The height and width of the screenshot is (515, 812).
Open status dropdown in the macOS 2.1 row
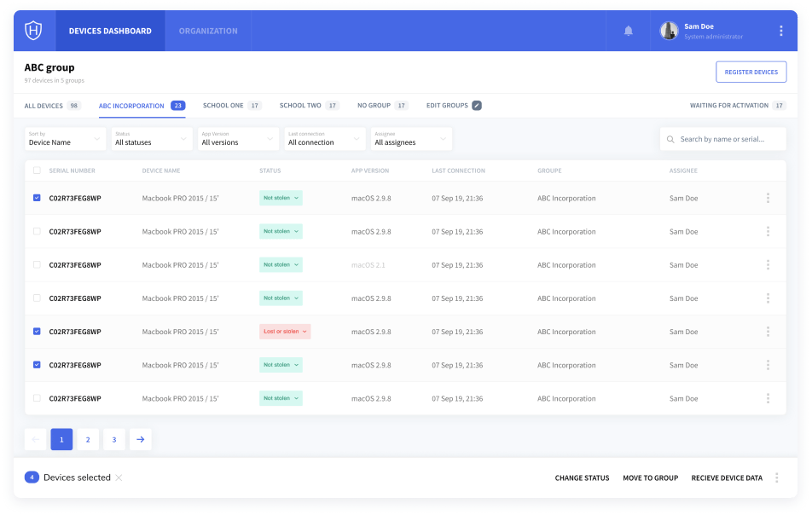click(x=281, y=265)
